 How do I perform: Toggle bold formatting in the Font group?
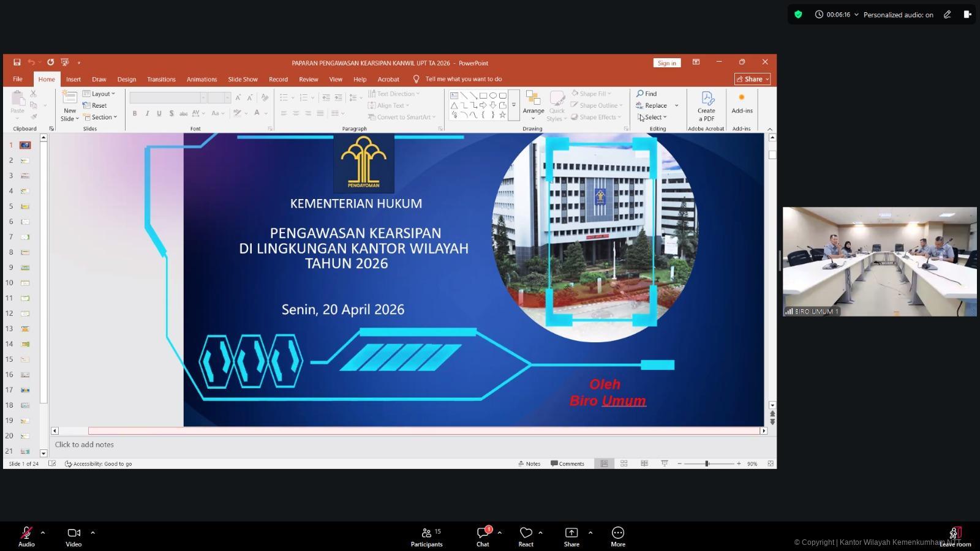pos(134,113)
